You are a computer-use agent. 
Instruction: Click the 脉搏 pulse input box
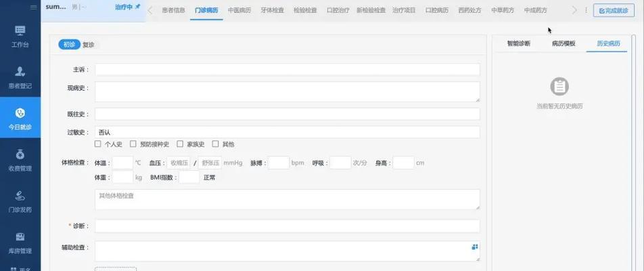coord(279,163)
